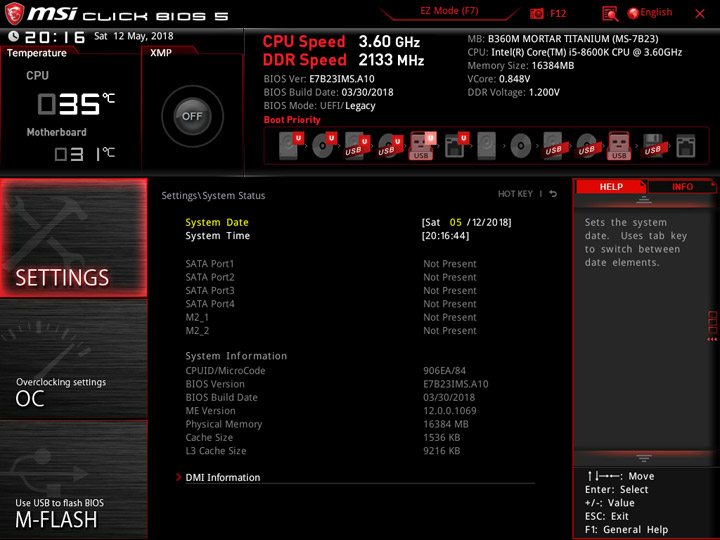Select the System Time row
The height and width of the screenshot is (540, 720).
pos(349,236)
